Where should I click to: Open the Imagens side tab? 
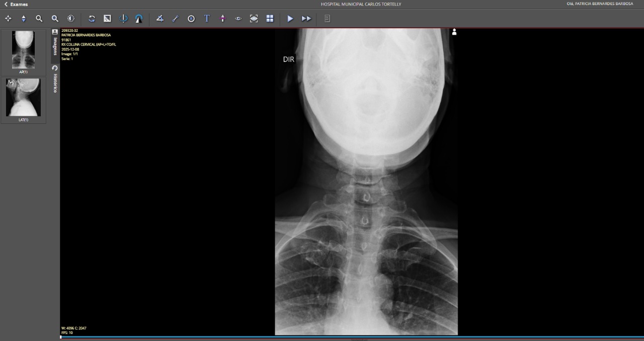pyautogui.click(x=55, y=43)
